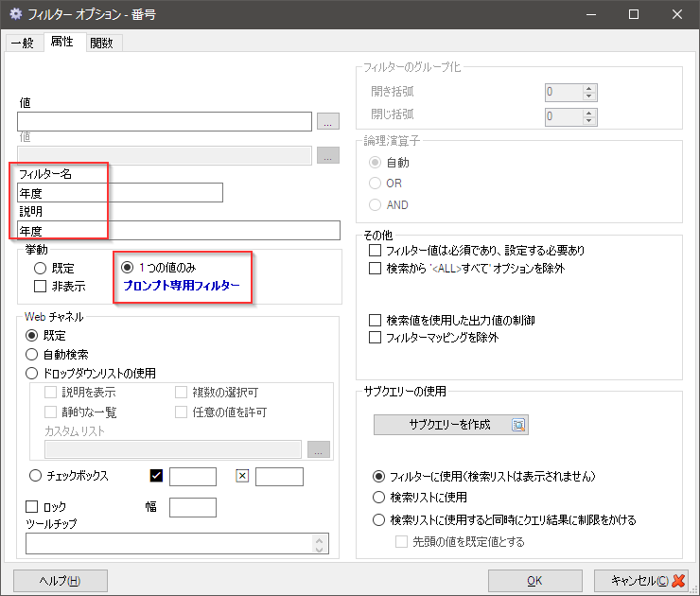Screen dimensions: 700x596
Task: Open the 関数 tab
Action: [x=102, y=43]
